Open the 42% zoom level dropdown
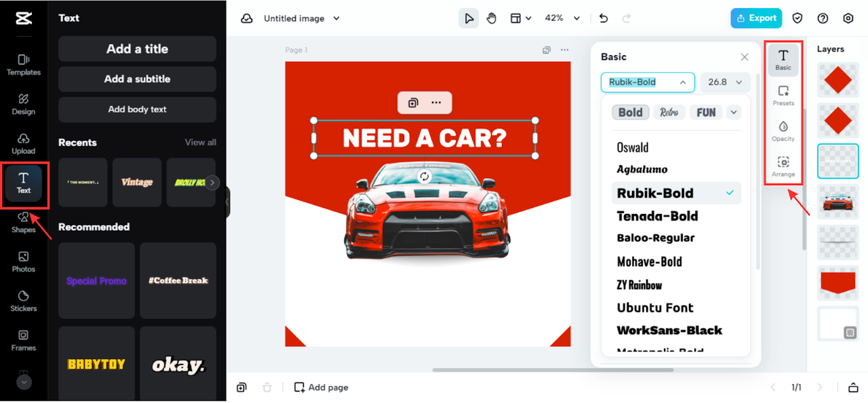This screenshot has height=403, width=868. coord(563,18)
